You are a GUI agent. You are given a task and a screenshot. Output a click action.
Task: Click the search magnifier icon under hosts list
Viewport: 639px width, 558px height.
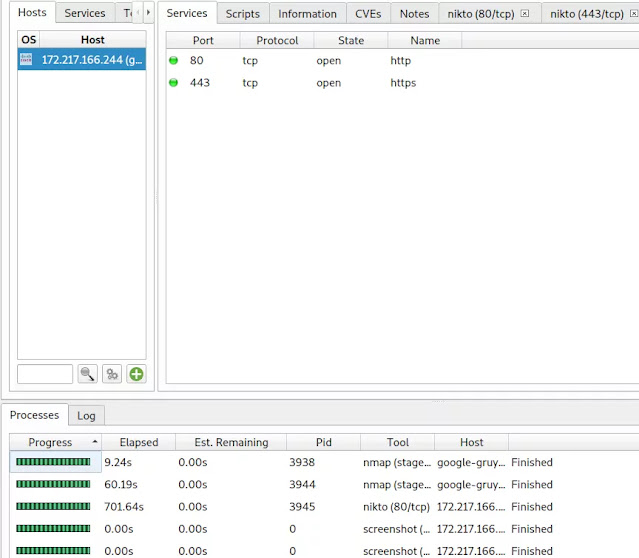[87, 374]
